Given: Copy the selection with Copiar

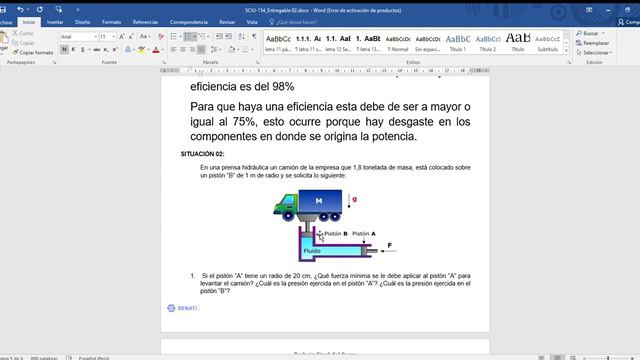Looking at the screenshot, I should pos(23,43).
